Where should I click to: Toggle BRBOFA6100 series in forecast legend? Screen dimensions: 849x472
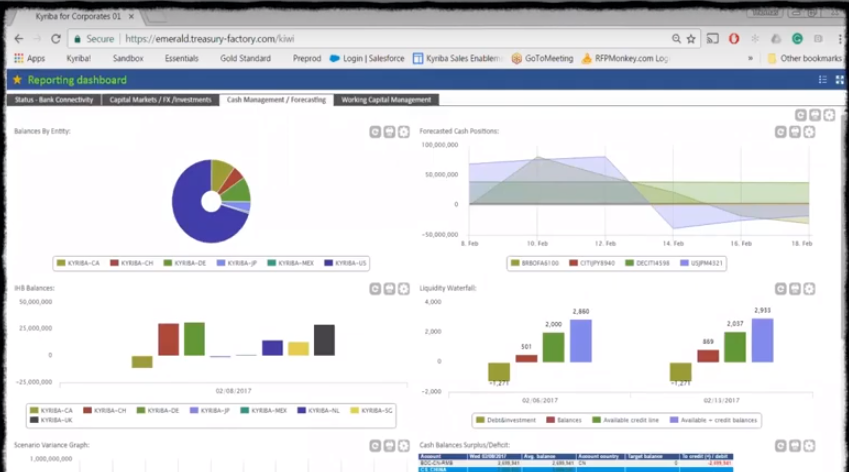[x=534, y=263]
